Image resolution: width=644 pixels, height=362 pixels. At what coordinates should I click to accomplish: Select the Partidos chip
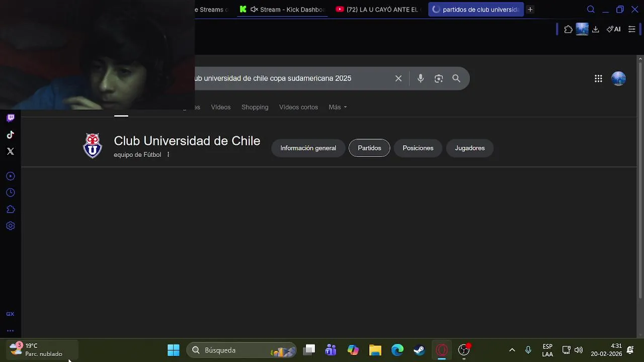click(369, 148)
